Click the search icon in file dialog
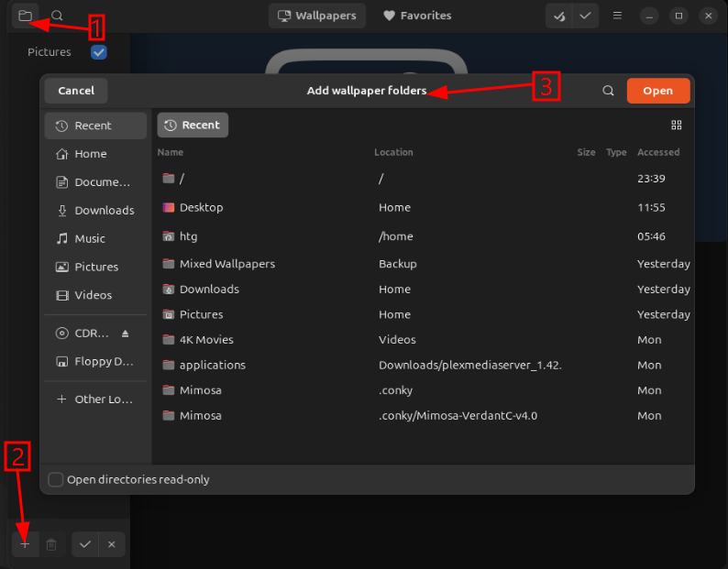This screenshot has height=569, width=728. tap(608, 91)
